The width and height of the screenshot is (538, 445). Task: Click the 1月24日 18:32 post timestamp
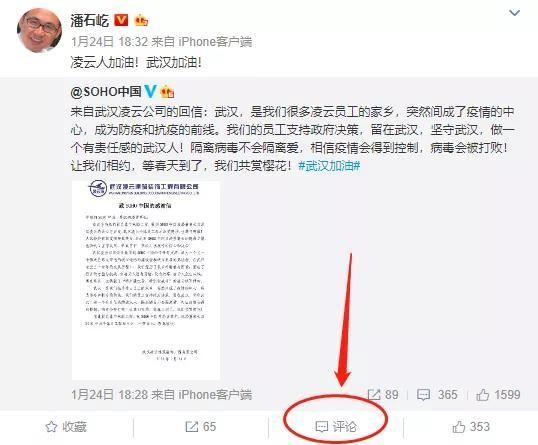pyautogui.click(x=109, y=42)
